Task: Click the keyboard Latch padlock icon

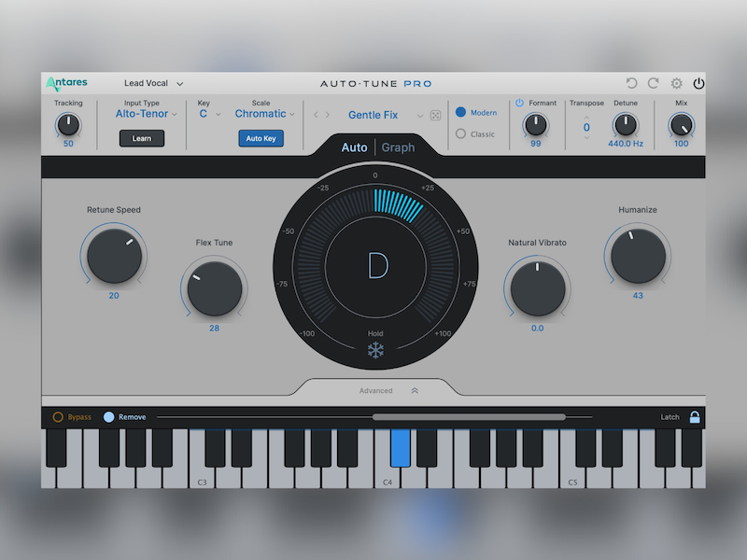Action: click(x=695, y=417)
